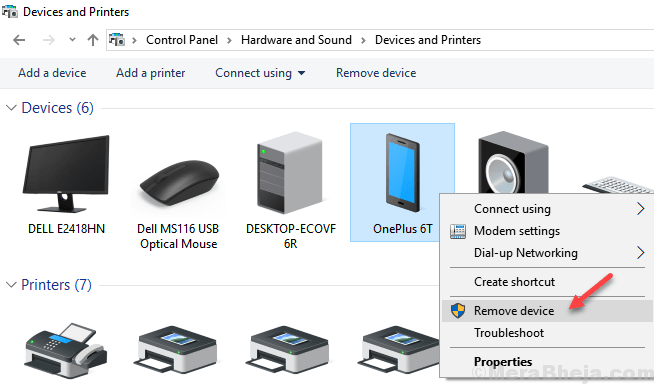The image size is (654, 384).
Task: Select the Dell MS116 USB Optical Mouse icon
Action: [179, 183]
